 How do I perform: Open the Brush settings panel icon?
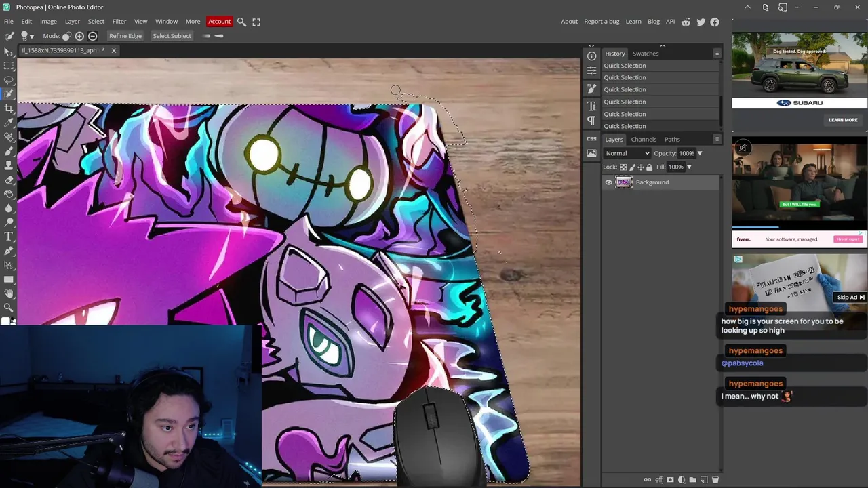tap(591, 89)
